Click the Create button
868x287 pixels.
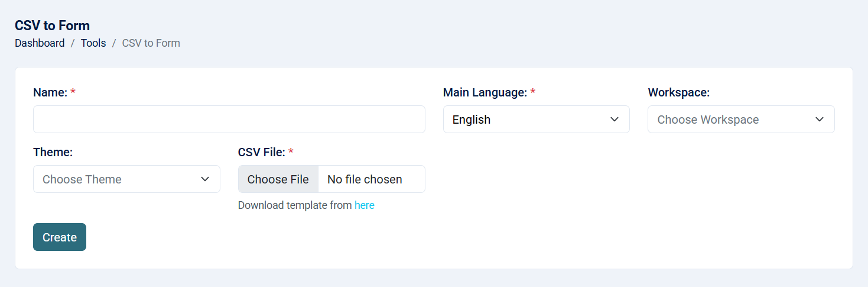[60, 237]
